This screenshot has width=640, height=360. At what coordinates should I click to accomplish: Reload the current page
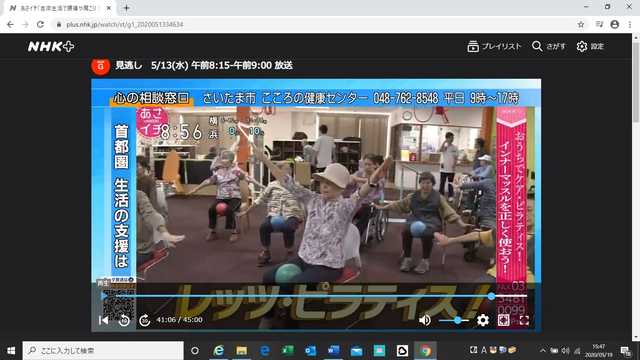coord(40,24)
